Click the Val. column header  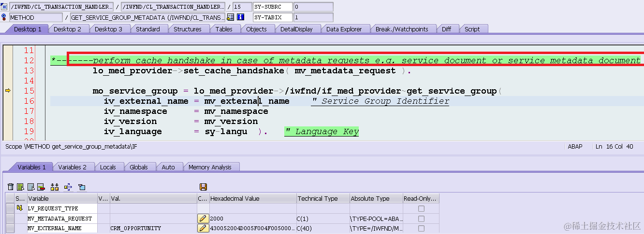pos(153,198)
